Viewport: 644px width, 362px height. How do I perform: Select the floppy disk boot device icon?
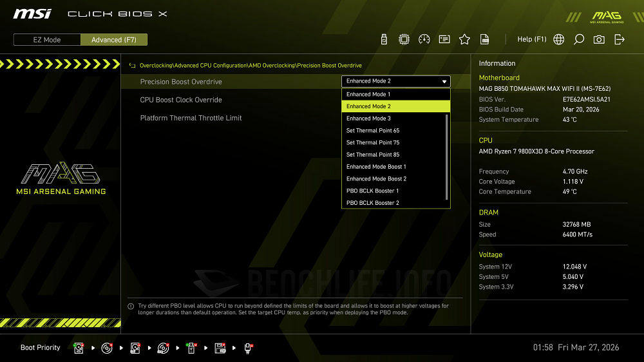point(220,348)
